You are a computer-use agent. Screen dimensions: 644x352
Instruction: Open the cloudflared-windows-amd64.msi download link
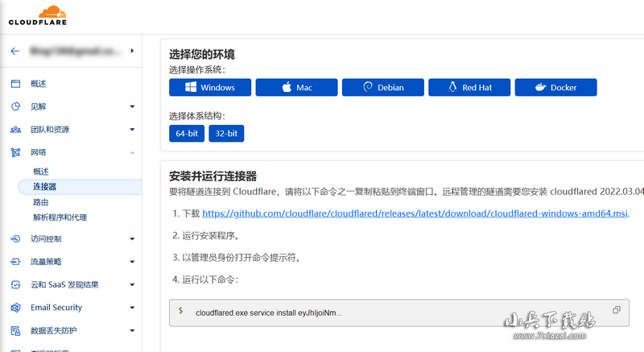415,213
